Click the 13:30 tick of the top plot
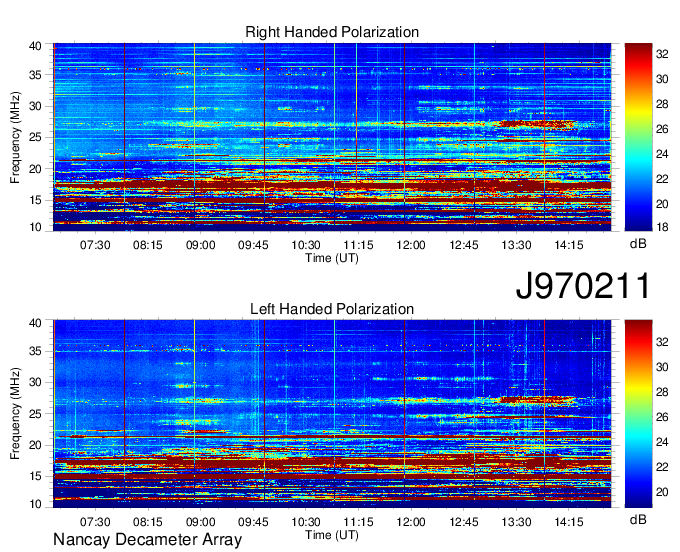Viewport: 680px width, 552px height. [516, 245]
